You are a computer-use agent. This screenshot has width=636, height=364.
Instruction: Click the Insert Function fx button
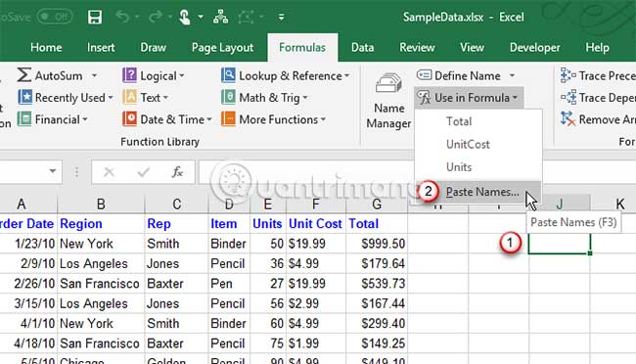tap(177, 172)
